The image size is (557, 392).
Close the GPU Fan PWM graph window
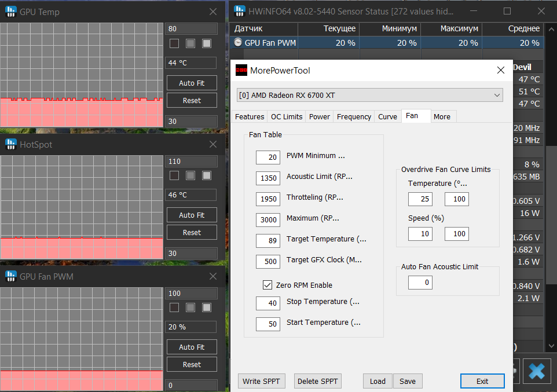pyautogui.click(x=212, y=276)
